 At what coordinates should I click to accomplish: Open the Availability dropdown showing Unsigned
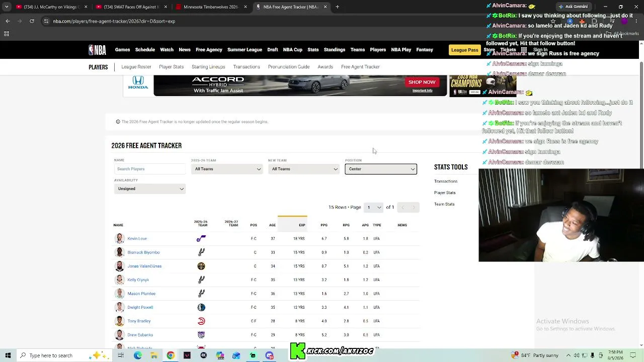click(x=150, y=189)
